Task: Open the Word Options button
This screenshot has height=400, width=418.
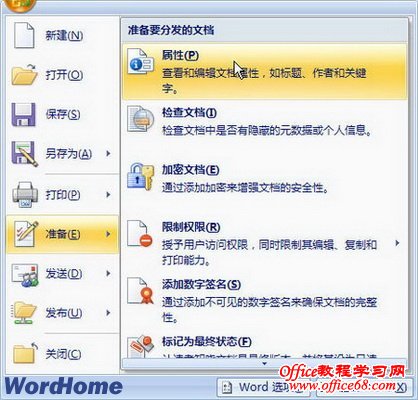Action: point(263,387)
